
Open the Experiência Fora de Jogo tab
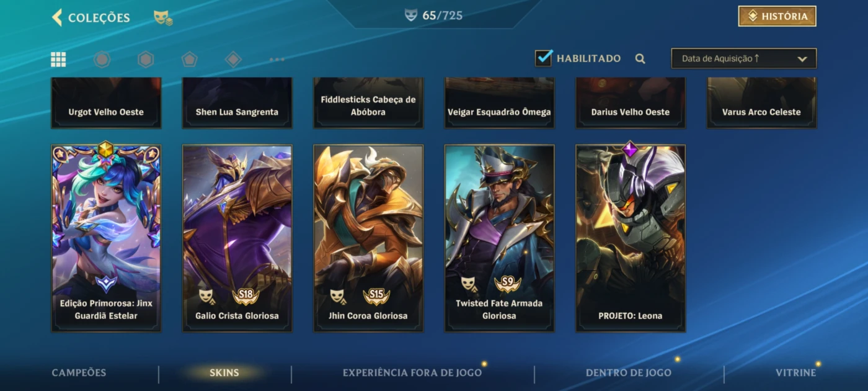pos(412,373)
